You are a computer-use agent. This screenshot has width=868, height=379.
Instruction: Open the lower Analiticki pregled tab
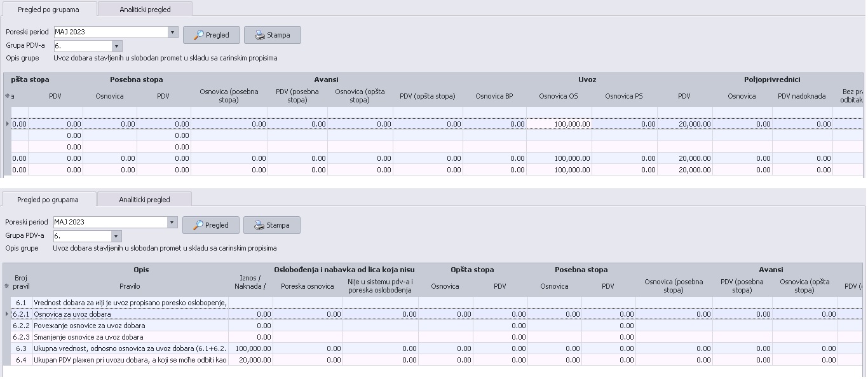click(145, 200)
